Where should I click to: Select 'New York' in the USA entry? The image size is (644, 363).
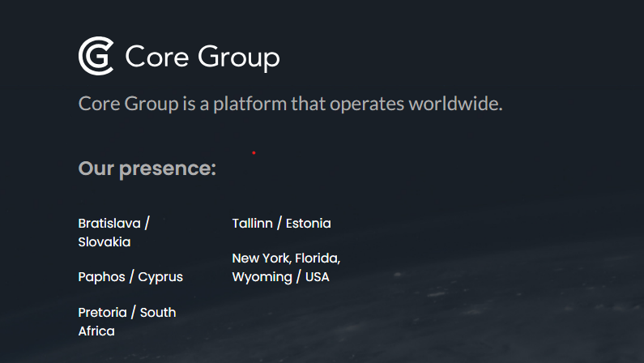[x=261, y=258]
